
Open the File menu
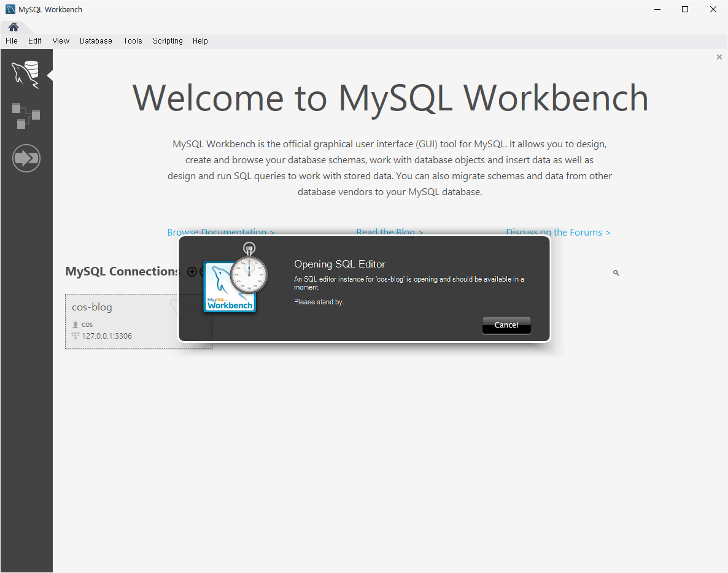[x=12, y=41]
